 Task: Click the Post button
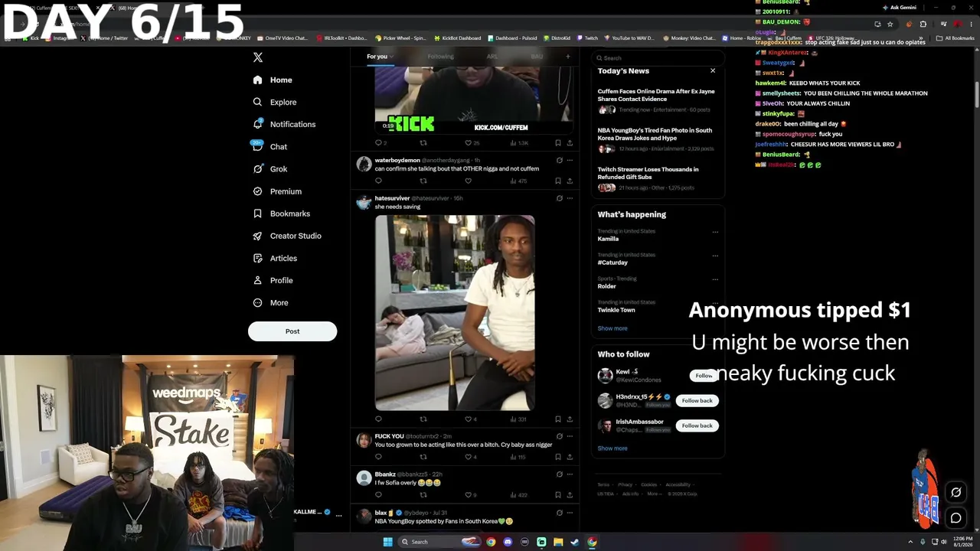click(x=292, y=331)
